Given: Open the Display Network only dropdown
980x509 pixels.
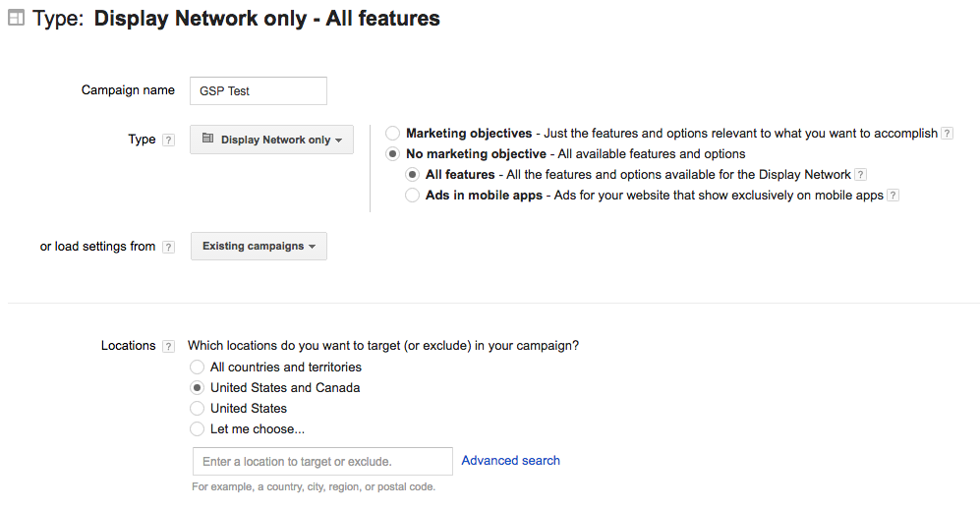Looking at the screenshot, I should [271, 140].
